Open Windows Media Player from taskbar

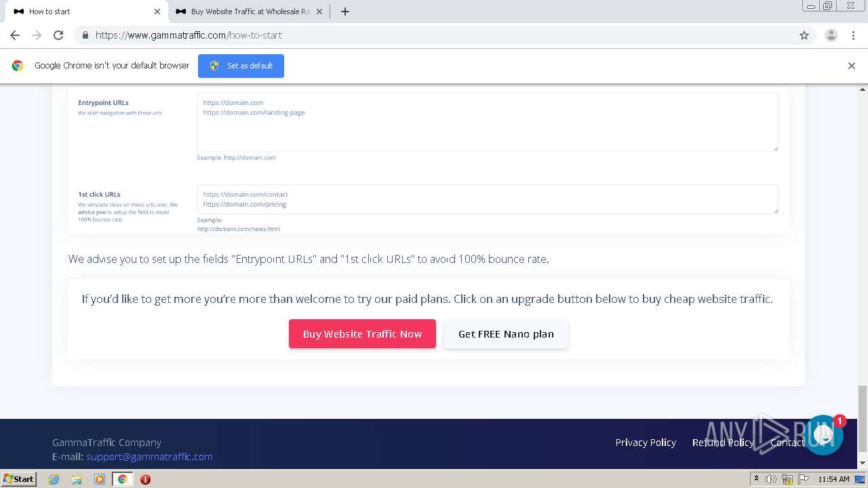(100, 479)
